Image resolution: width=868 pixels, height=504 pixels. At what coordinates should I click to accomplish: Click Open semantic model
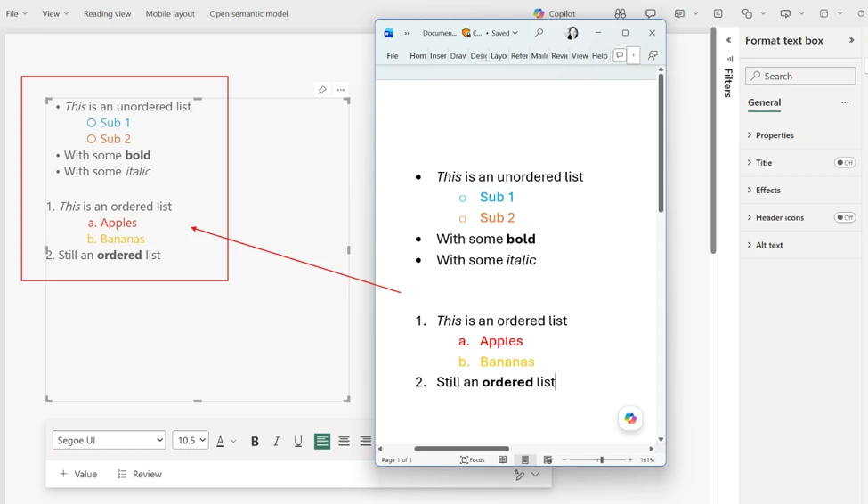coord(248,13)
